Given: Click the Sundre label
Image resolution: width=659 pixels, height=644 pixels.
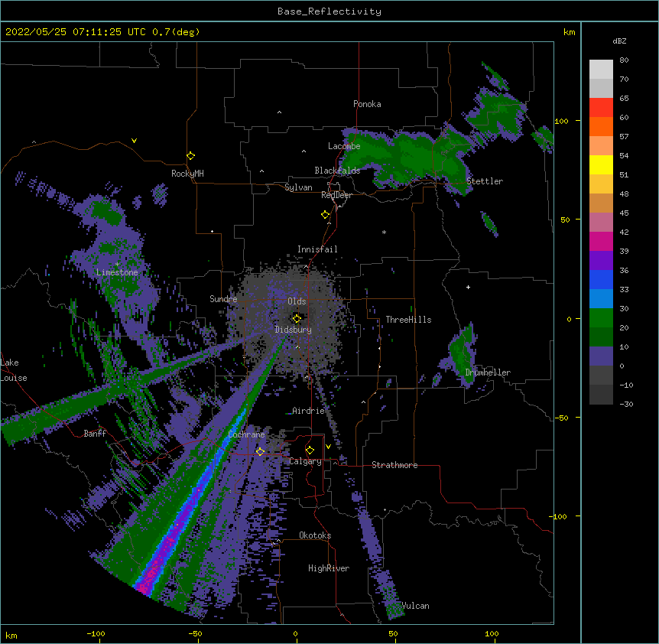Looking at the screenshot, I should tap(223, 299).
